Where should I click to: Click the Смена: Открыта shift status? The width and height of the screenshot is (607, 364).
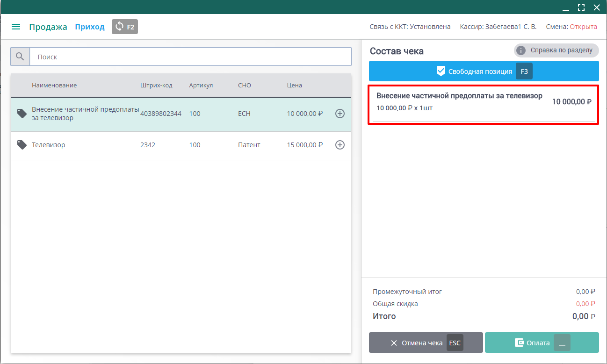click(571, 27)
